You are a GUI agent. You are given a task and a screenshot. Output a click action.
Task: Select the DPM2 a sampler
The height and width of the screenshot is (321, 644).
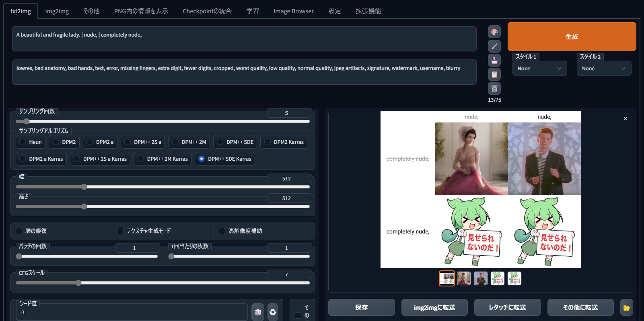100,142
